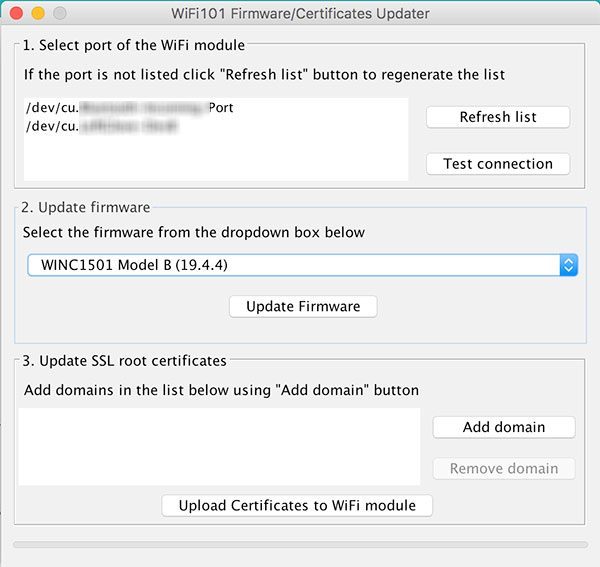Click inside the empty SSL domains list
This screenshot has height=567, width=600.
(x=219, y=447)
